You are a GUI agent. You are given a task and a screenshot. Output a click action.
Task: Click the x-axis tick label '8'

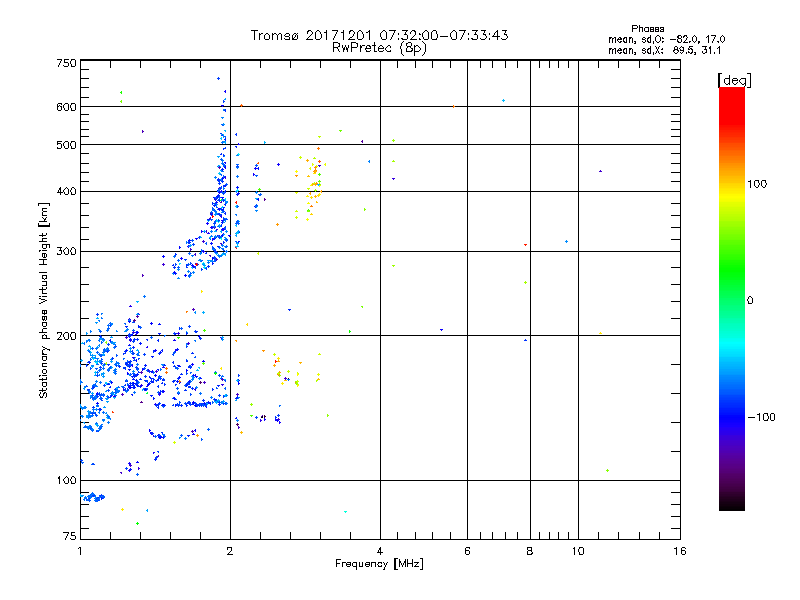pos(530,551)
